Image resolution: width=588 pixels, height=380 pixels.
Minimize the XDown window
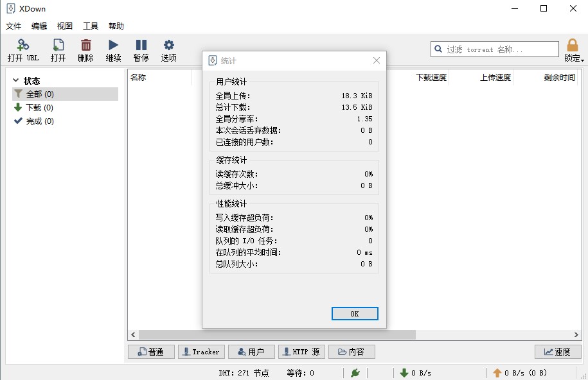pos(515,8)
